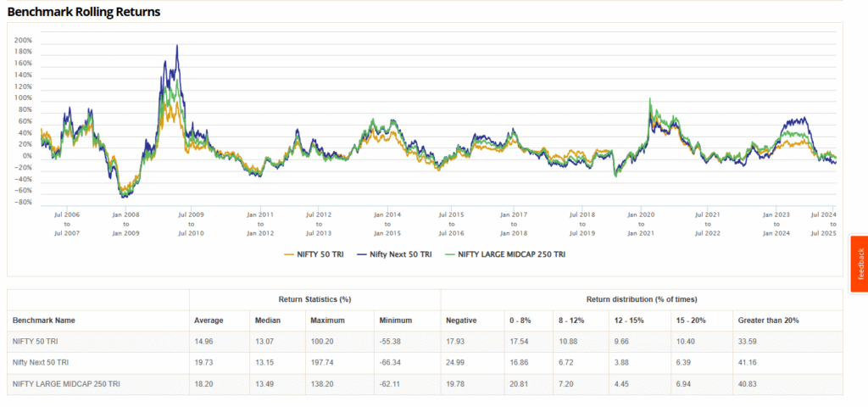The height and width of the screenshot is (407, 868).
Task: Click Large Midcap average value 18.20
Action: coord(203,383)
